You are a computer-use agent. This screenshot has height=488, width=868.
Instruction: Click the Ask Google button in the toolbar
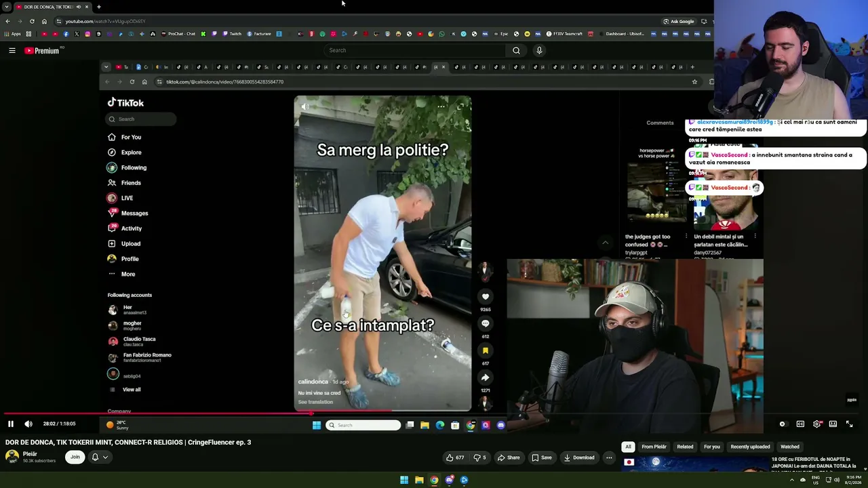(x=679, y=21)
